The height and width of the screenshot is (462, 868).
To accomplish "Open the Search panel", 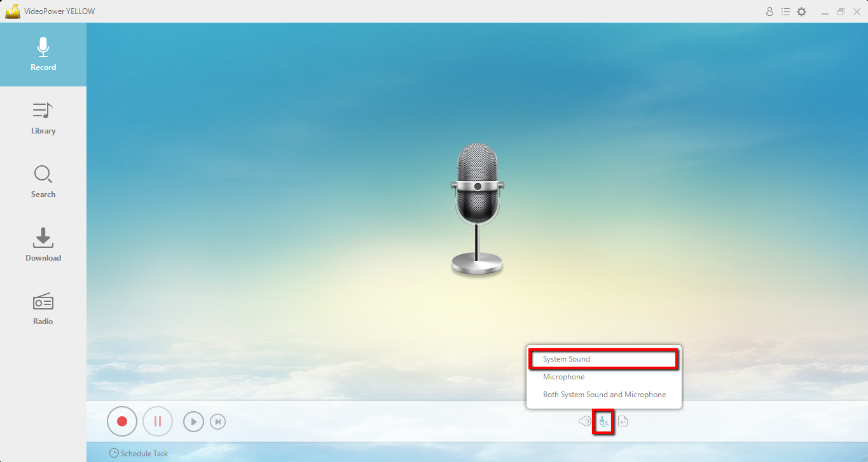I will click(x=43, y=181).
